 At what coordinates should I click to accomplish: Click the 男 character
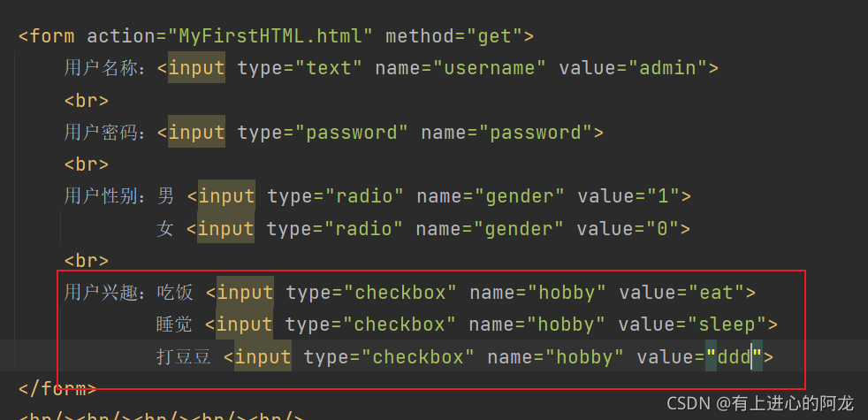click(x=165, y=196)
